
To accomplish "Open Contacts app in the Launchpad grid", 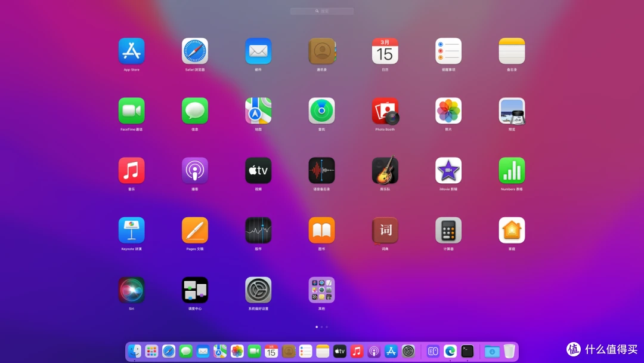I will (322, 51).
